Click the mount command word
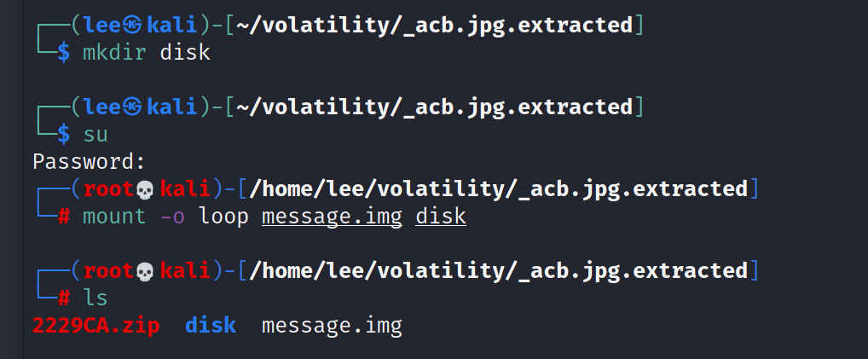The width and height of the screenshot is (868, 359). coord(114,217)
